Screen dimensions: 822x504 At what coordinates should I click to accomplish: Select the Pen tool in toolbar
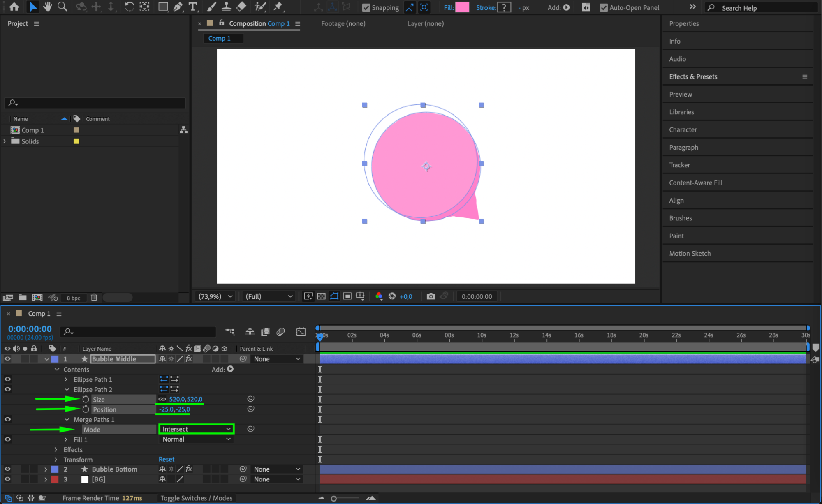point(178,7)
